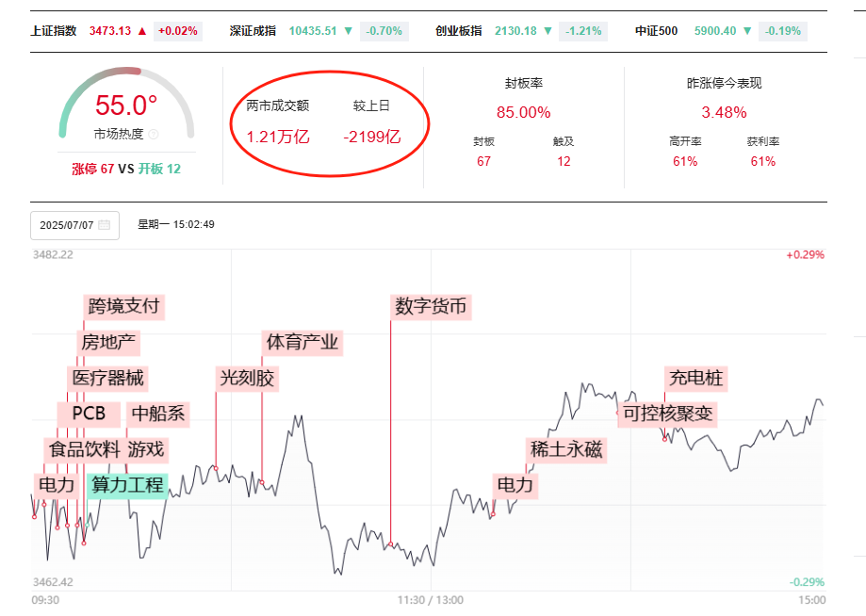Select the 深证成指 index label
The width and height of the screenshot is (866, 616).
coord(253,31)
